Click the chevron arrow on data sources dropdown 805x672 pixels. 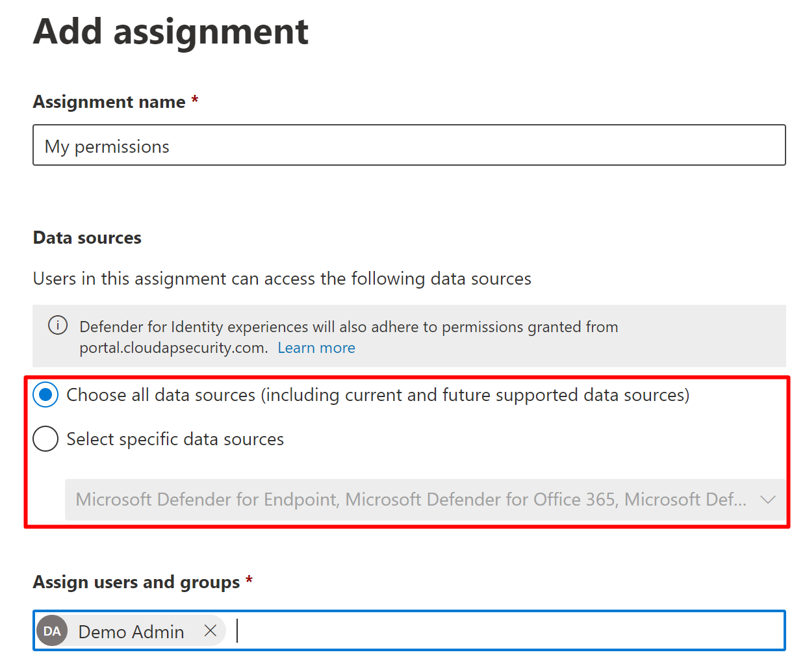pos(768,500)
